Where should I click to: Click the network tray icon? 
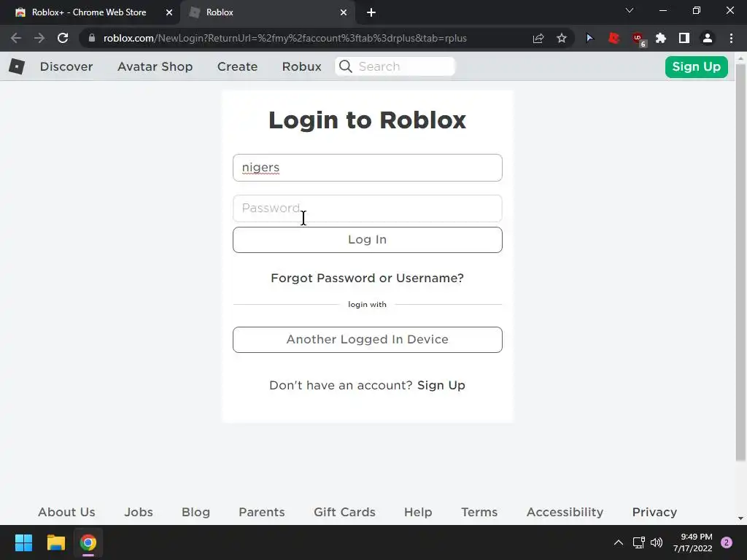click(638, 542)
